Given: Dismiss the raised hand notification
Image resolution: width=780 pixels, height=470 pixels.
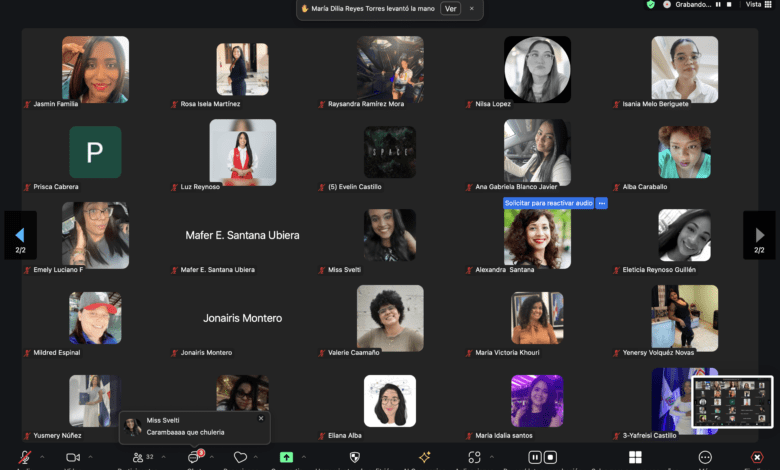Looking at the screenshot, I should (472, 8).
